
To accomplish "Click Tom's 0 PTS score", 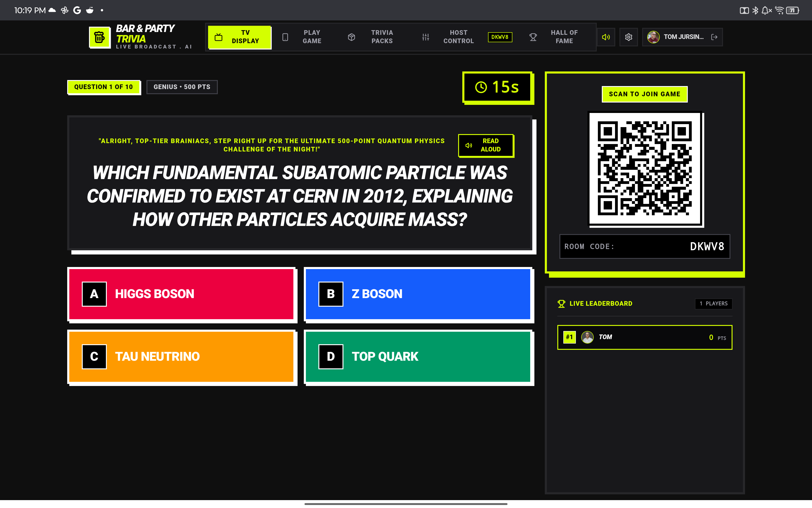I will pos(717,338).
